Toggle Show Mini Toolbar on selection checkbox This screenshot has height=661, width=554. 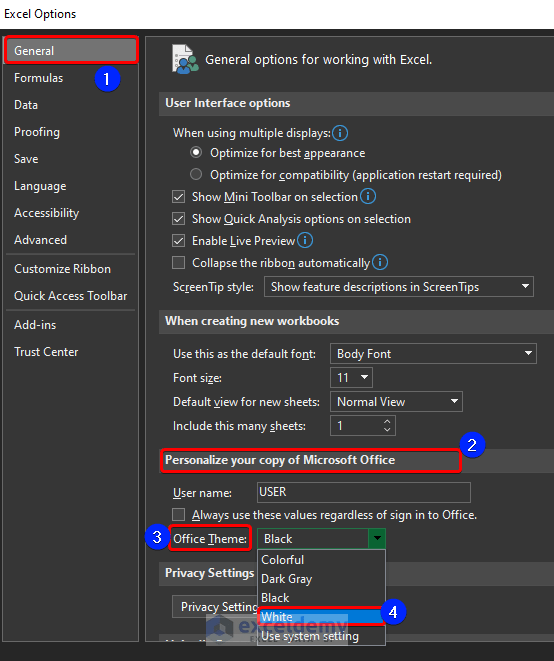click(x=178, y=197)
